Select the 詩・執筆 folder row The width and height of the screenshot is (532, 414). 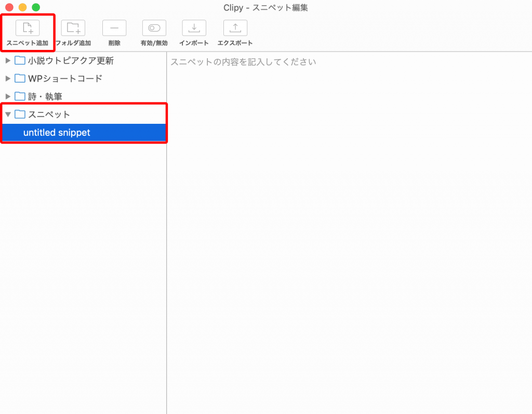click(83, 96)
